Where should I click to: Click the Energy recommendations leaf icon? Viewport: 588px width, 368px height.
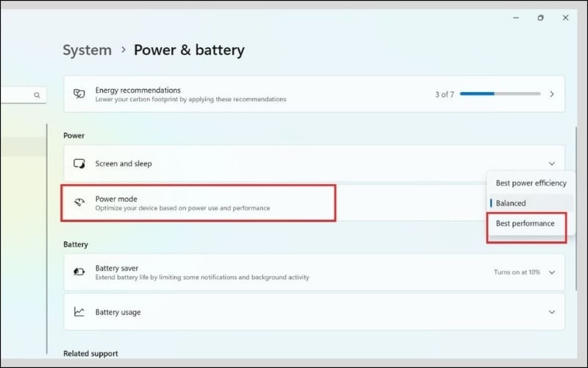coord(79,94)
